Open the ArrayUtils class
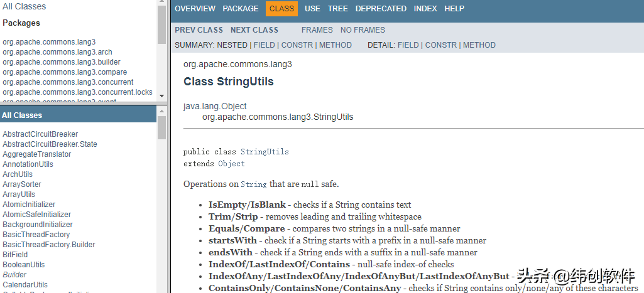This screenshot has height=293, width=644. tap(19, 194)
